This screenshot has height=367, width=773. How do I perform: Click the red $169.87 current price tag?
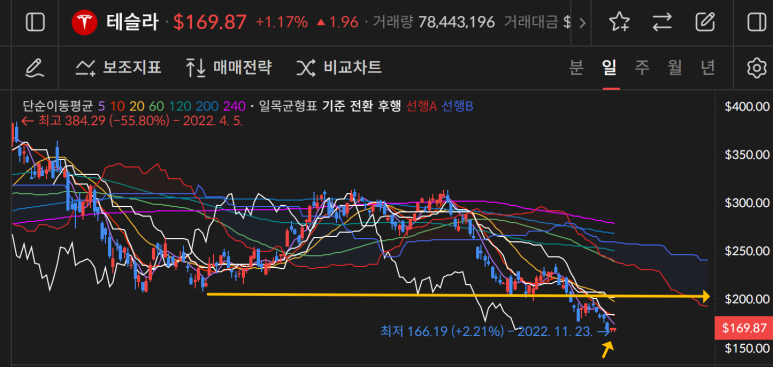click(x=744, y=328)
